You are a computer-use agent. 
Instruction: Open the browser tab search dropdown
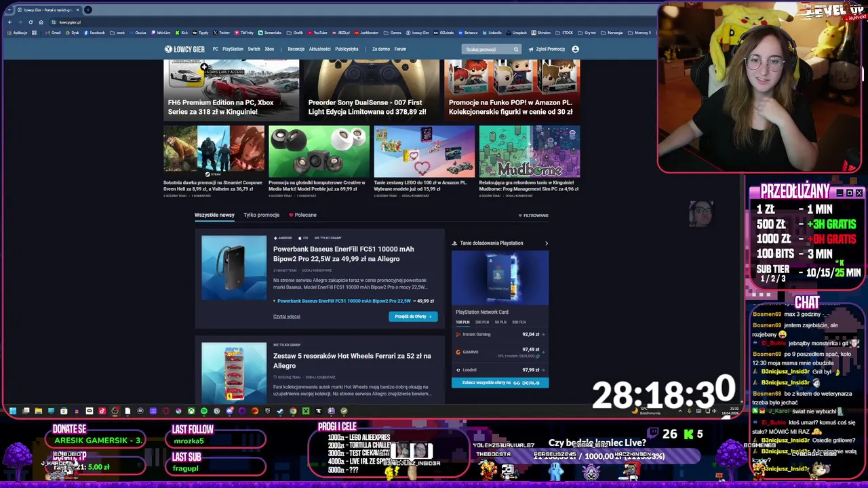(x=9, y=9)
